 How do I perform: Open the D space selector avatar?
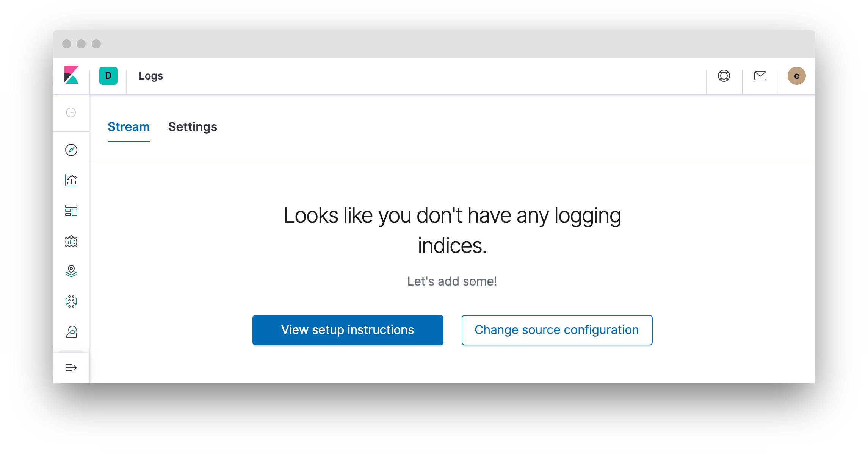point(108,76)
